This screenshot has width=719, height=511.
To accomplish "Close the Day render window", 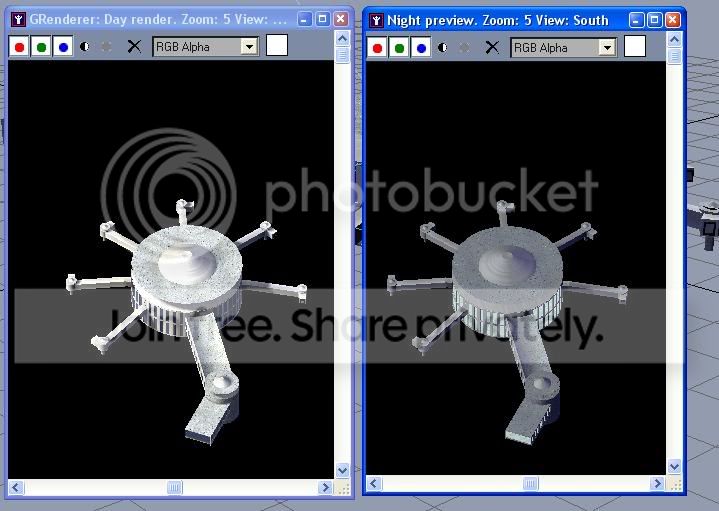I will [341, 19].
